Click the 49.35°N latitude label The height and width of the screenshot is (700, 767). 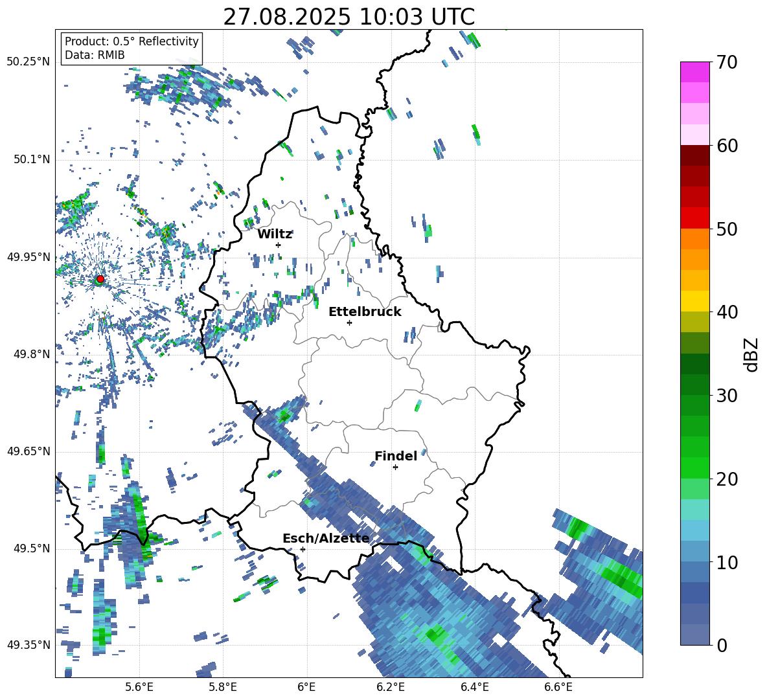point(29,645)
